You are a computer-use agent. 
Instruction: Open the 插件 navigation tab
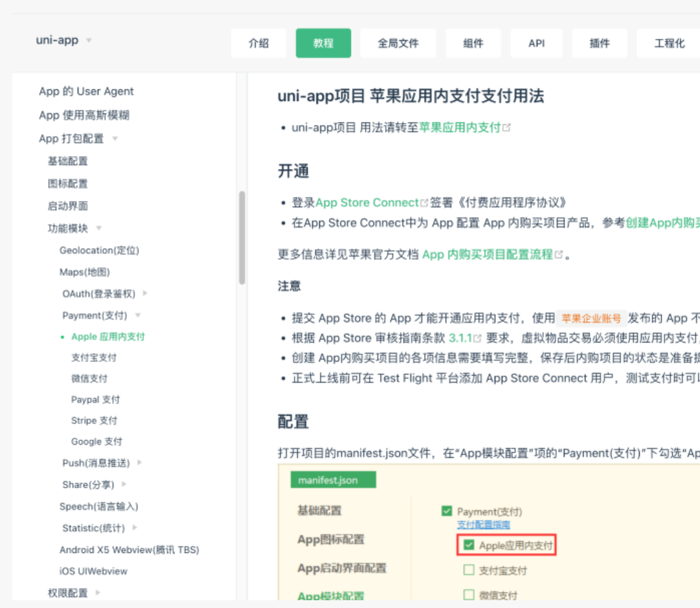[600, 43]
